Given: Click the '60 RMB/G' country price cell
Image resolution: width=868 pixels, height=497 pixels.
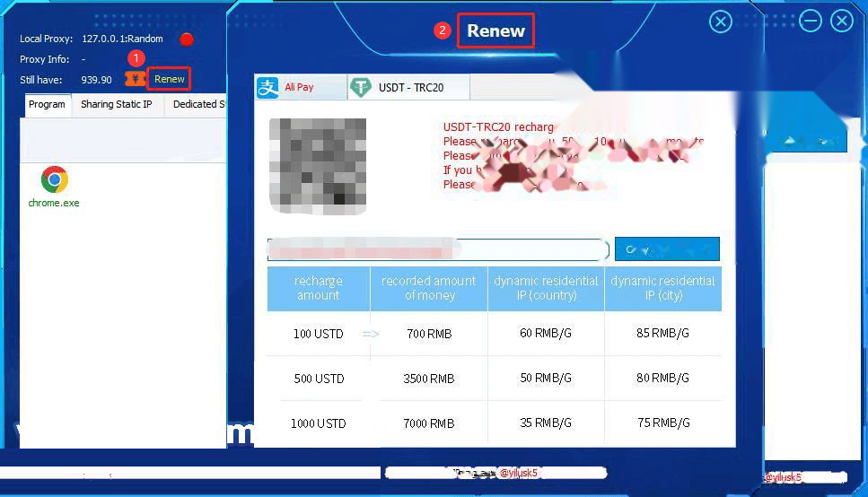Looking at the screenshot, I should 546,333.
